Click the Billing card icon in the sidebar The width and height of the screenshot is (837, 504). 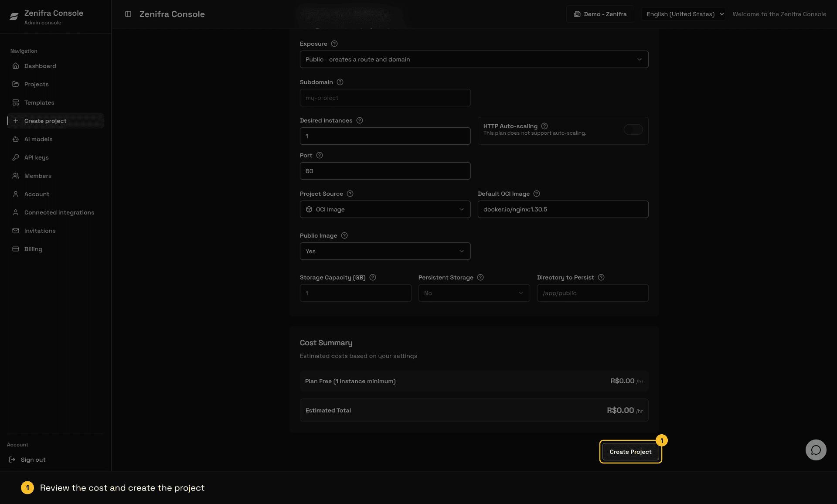point(16,249)
